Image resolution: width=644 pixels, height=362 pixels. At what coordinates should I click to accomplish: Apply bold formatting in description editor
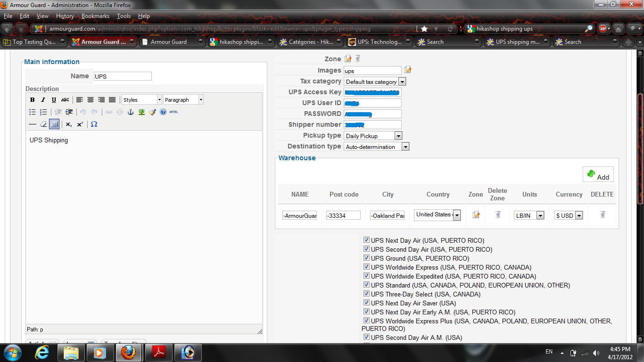click(32, 100)
